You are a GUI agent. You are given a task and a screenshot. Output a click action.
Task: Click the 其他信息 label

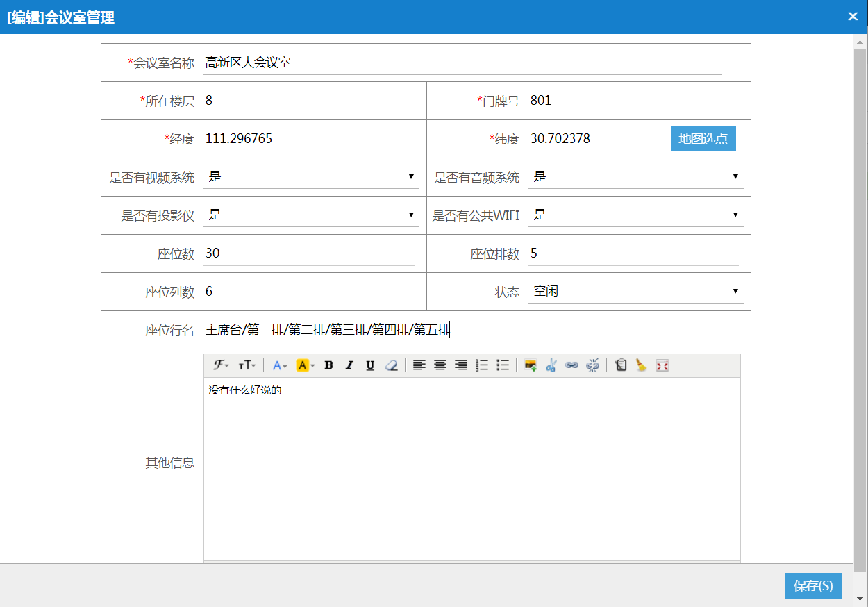click(169, 463)
